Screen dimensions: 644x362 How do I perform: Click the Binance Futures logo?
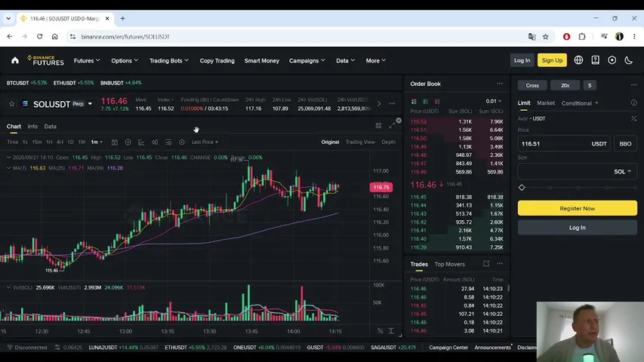45,60
